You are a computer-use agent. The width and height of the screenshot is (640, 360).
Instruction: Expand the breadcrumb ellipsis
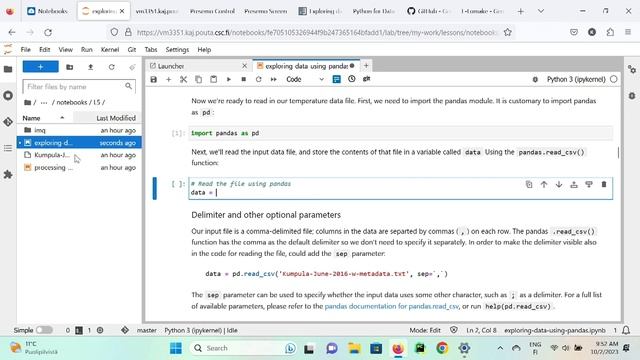(44, 102)
